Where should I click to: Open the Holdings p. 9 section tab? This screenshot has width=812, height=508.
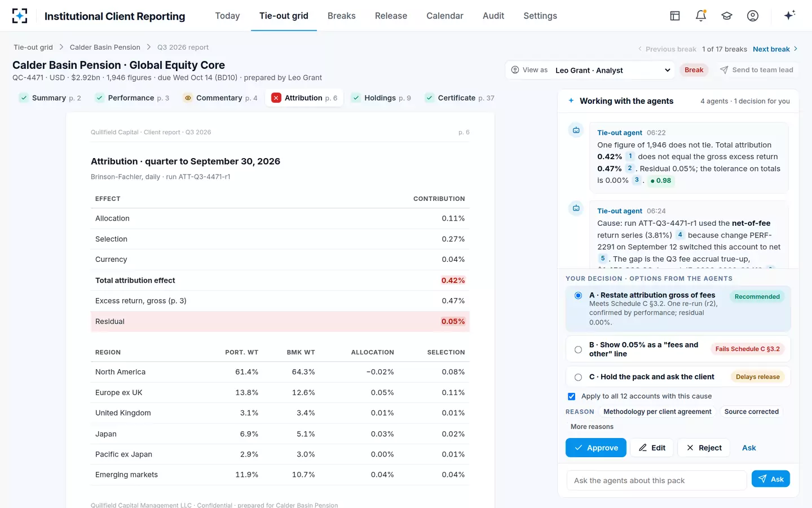(381, 98)
